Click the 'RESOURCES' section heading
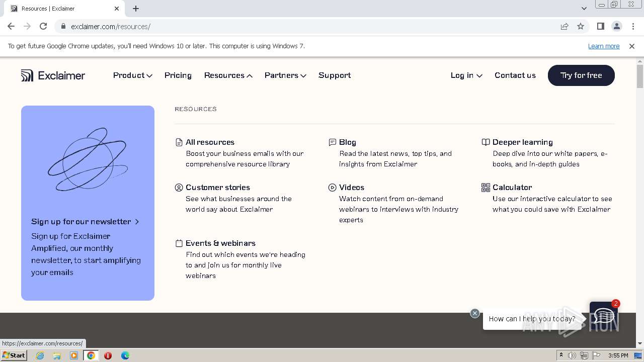Screen dimensions: 644x362 (196, 109)
